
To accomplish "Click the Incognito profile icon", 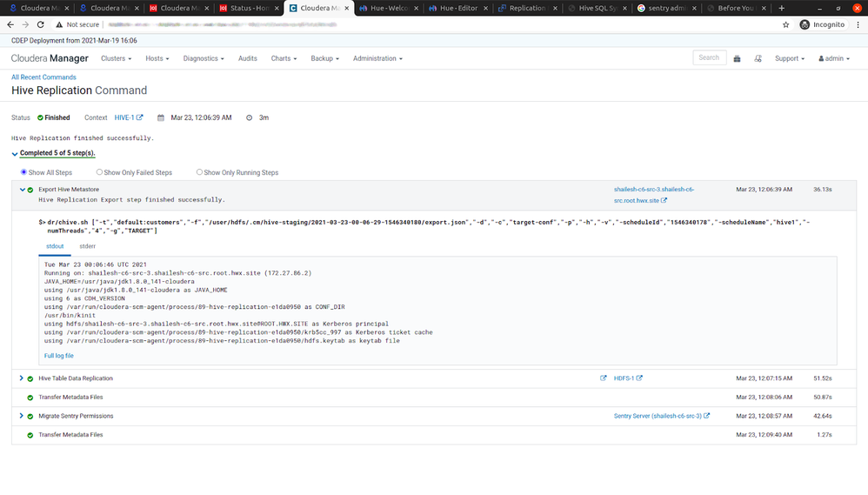I will coord(805,24).
